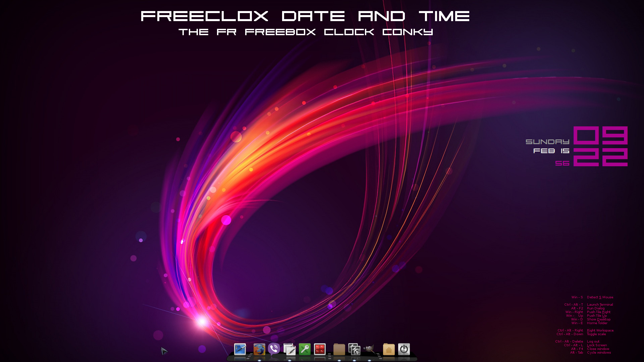Viewport: 644px width, 362px height.
Task: Click the large minute digits 22
Action: coord(600,157)
